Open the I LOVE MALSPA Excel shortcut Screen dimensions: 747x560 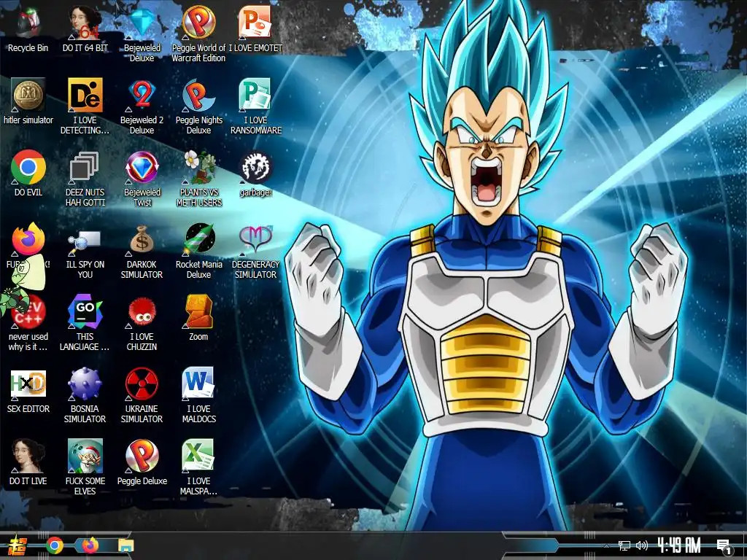pos(198,467)
